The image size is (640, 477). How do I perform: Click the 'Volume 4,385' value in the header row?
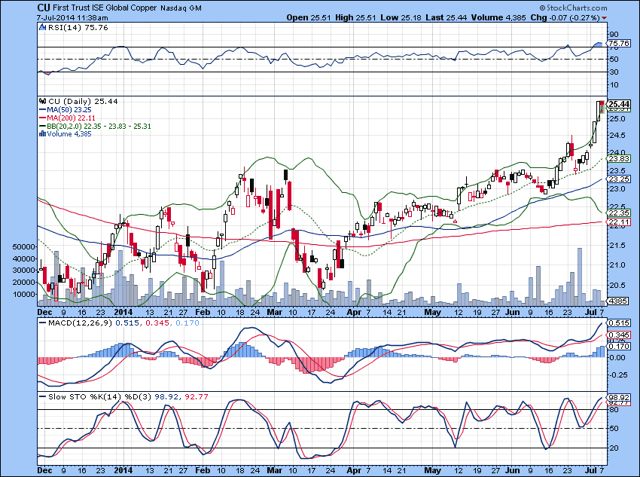pyautogui.click(x=498, y=18)
